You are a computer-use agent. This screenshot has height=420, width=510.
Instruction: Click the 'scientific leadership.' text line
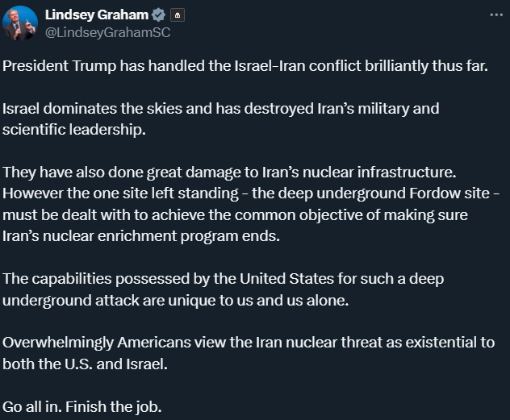(x=74, y=130)
